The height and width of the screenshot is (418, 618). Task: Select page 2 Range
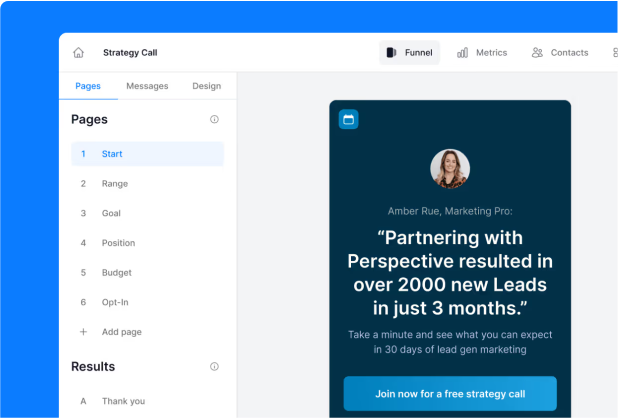(147, 184)
